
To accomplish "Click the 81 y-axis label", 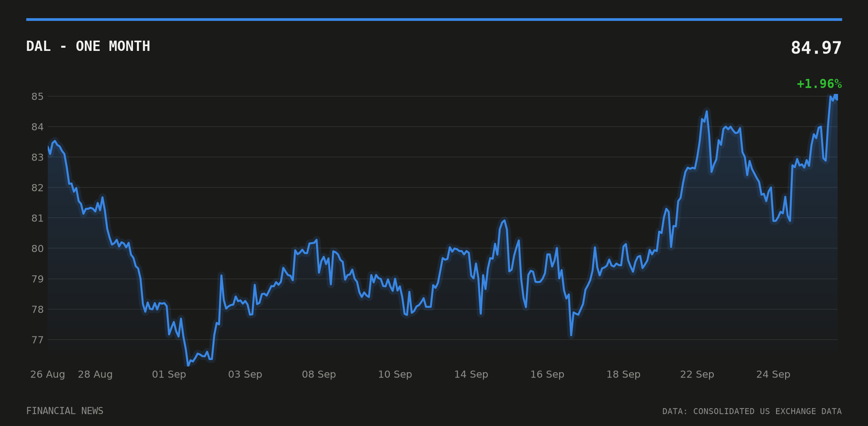I will point(37,218).
